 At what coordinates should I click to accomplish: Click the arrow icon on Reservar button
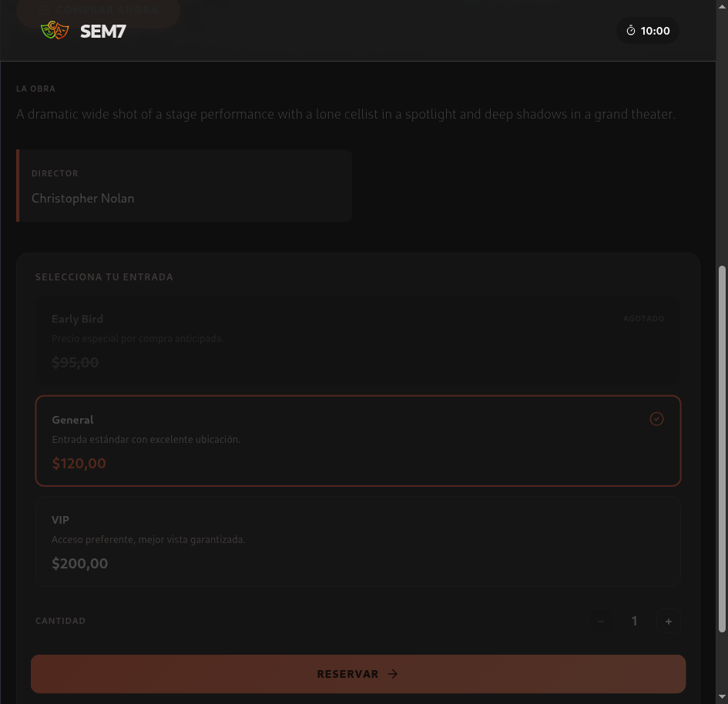click(x=393, y=674)
